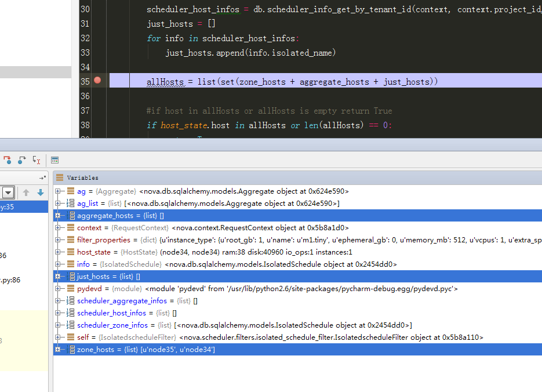
Task: Click the restore layout pin icon on Frames panel
Action: [x=42, y=177]
